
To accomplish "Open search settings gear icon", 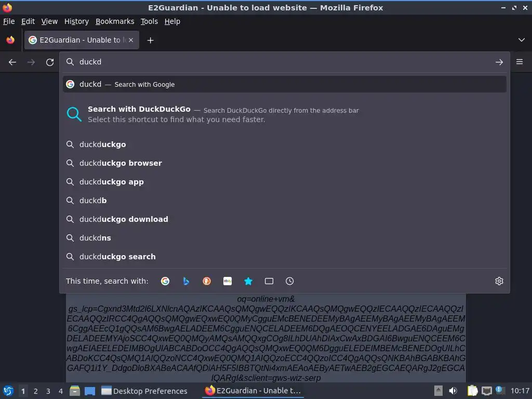I will click(499, 281).
